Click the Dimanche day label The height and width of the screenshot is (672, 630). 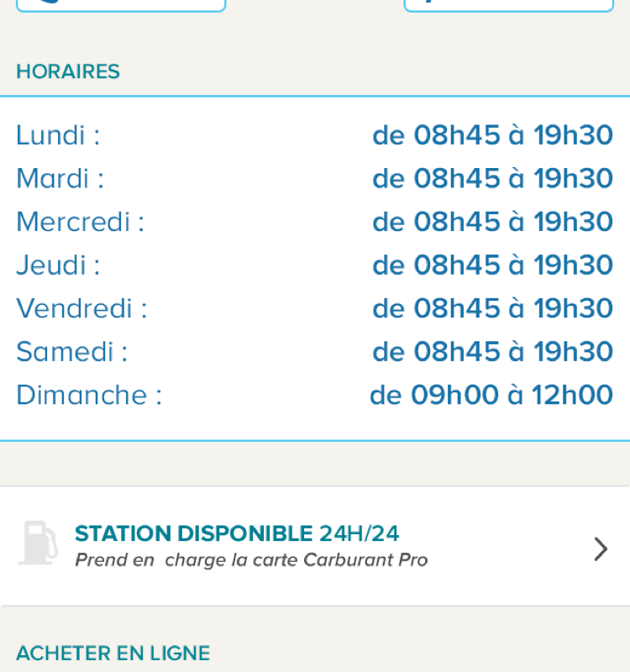[x=89, y=395]
